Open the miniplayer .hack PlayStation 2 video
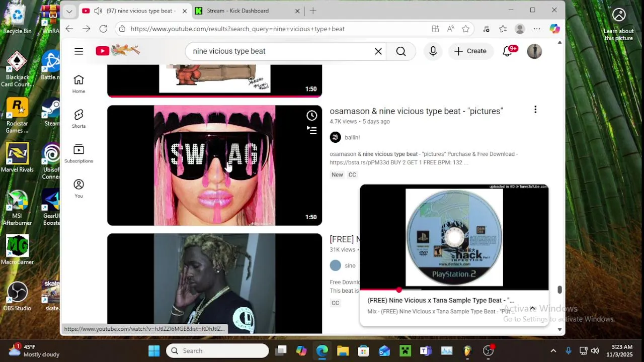 454,237
